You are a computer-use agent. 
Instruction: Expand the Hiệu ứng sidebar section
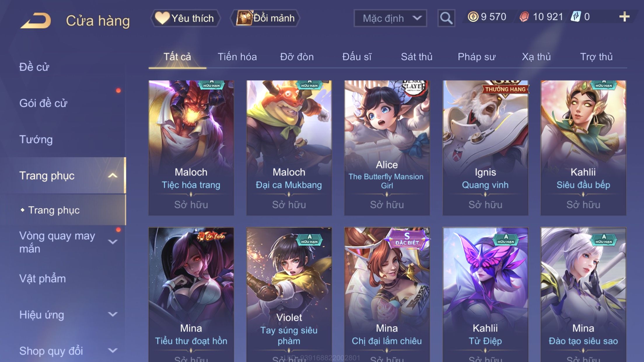tap(113, 314)
